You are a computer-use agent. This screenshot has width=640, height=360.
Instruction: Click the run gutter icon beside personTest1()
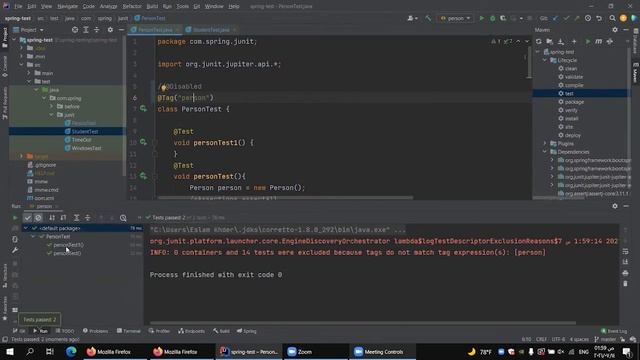tap(143, 142)
